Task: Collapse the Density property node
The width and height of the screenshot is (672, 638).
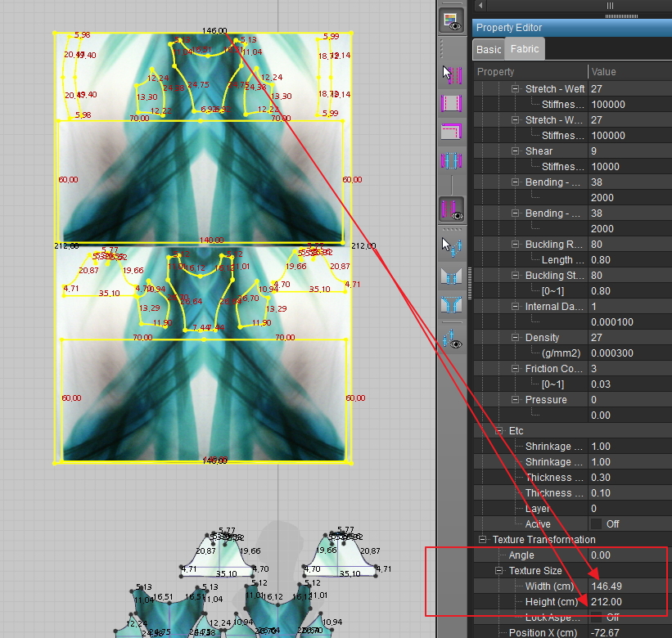Action: [x=515, y=338]
